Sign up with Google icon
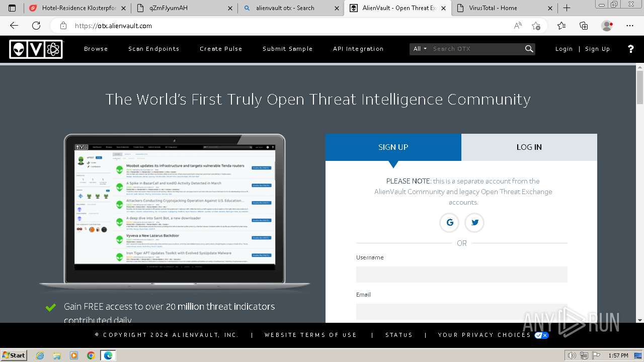This screenshot has width=644, height=362. 449,222
